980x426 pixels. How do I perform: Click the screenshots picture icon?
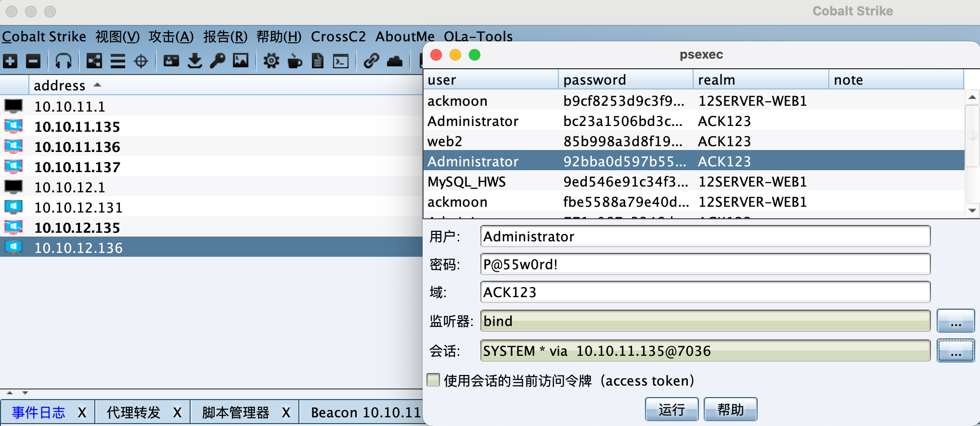pos(241,61)
